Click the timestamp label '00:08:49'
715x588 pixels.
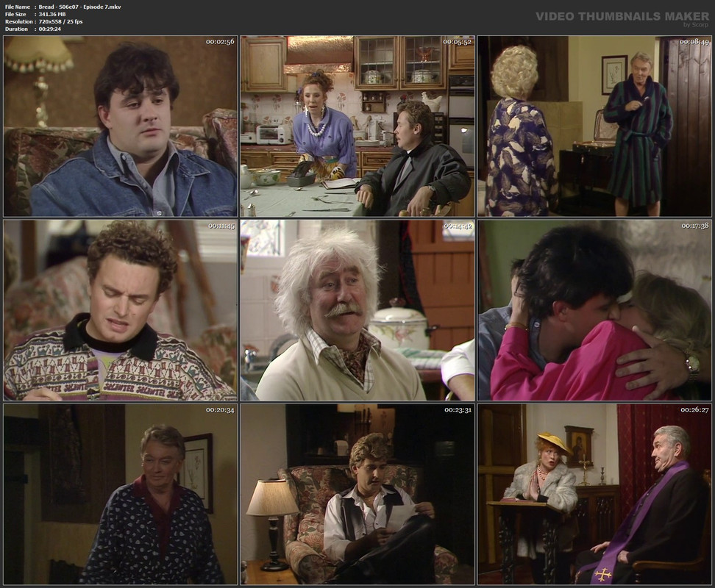694,41
